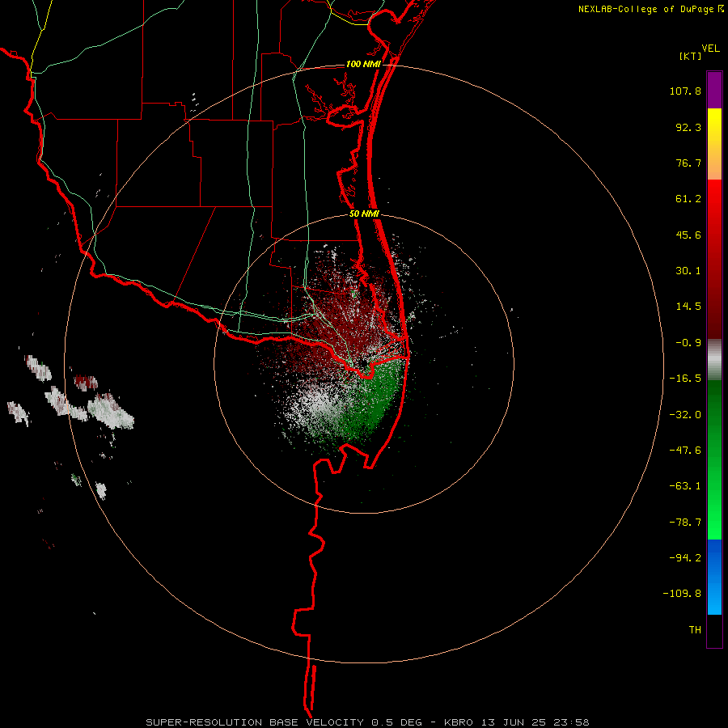The image size is (728, 728).
Task: Select the -16.5 scale value
Action: point(685,379)
